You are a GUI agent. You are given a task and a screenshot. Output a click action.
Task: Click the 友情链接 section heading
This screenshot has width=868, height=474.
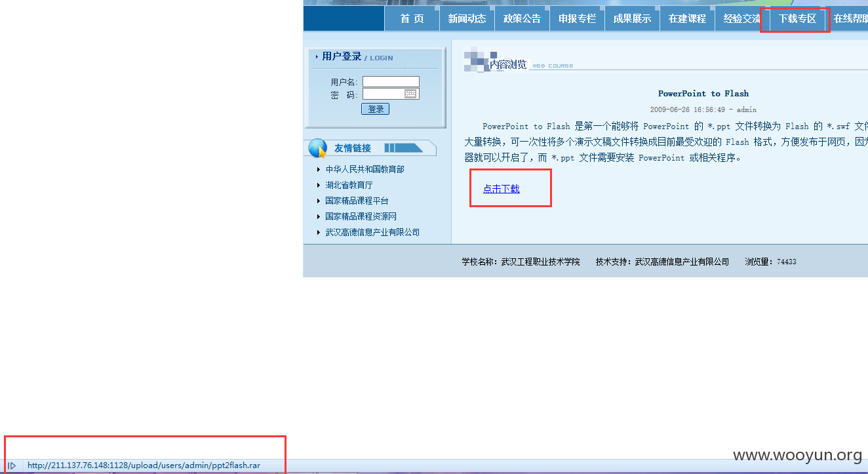pos(353,148)
